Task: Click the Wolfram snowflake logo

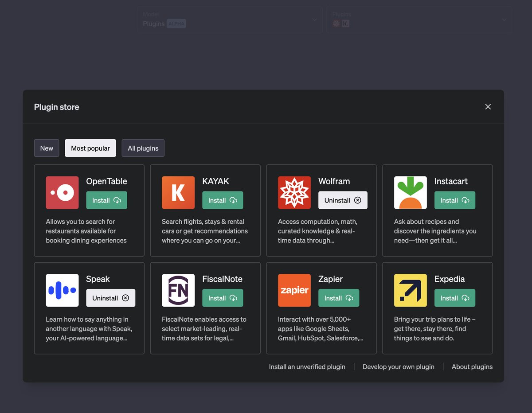Action: pos(294,193)
